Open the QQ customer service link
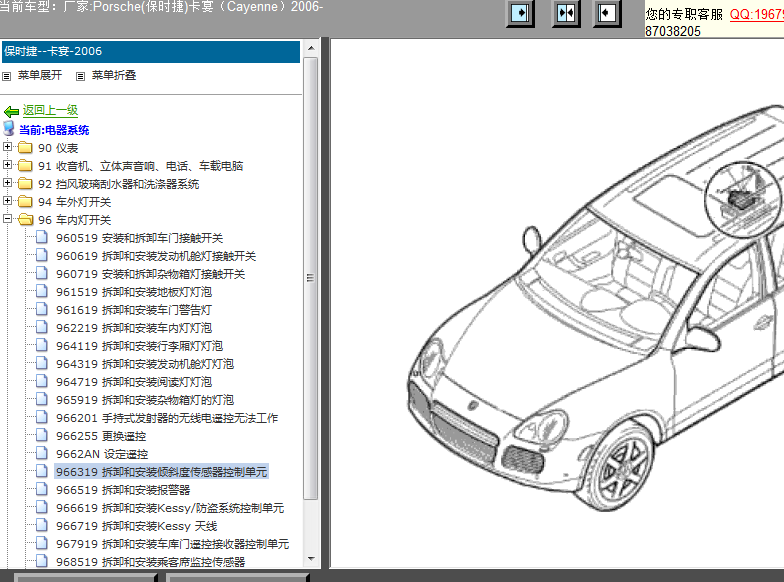784x582 pixels. [756, 14]
